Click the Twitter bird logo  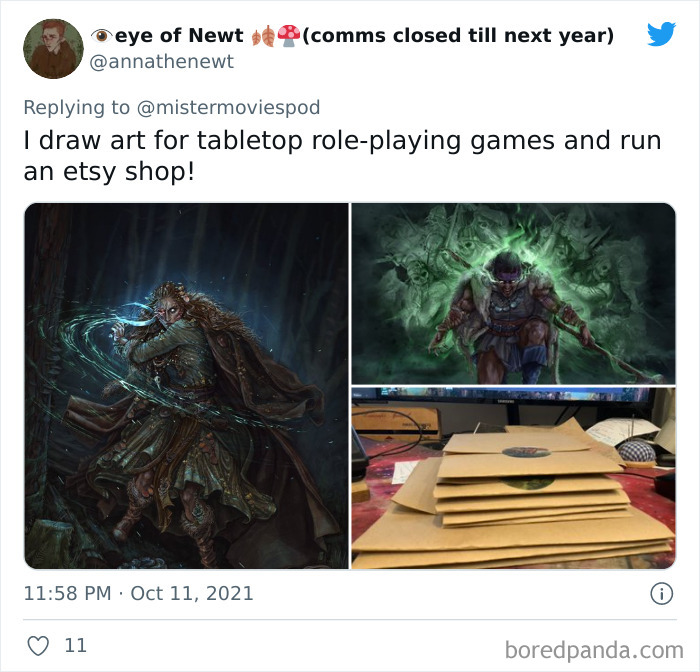click(x=662, y=33)
